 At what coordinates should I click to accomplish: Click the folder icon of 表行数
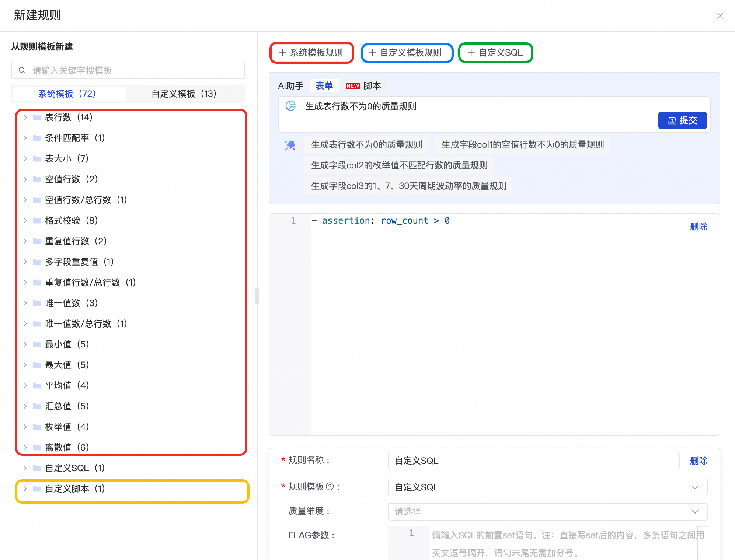click(37, 117)
